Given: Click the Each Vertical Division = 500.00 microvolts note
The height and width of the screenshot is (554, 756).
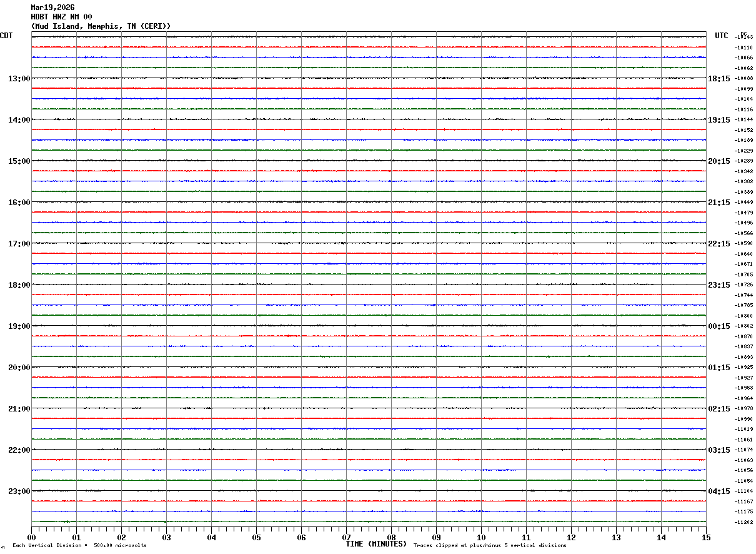Looking at the screenshot, I should coord(79,546).
